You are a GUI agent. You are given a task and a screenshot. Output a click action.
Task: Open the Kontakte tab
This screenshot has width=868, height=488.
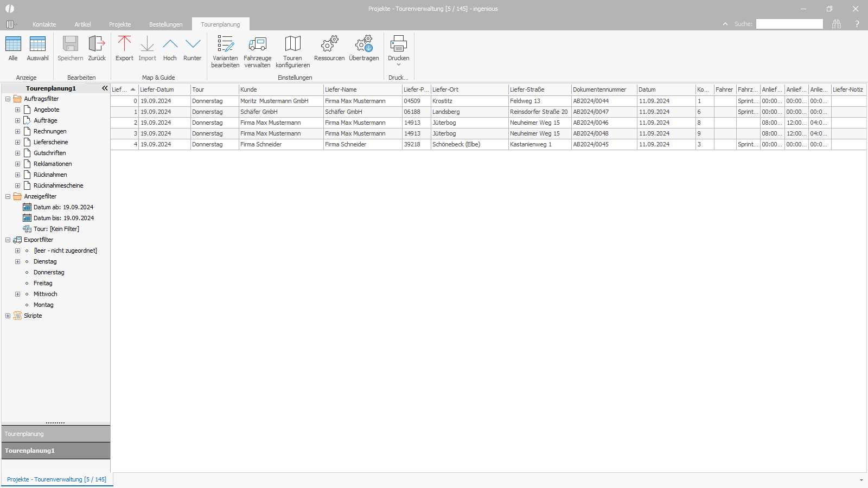coord(44,24)
